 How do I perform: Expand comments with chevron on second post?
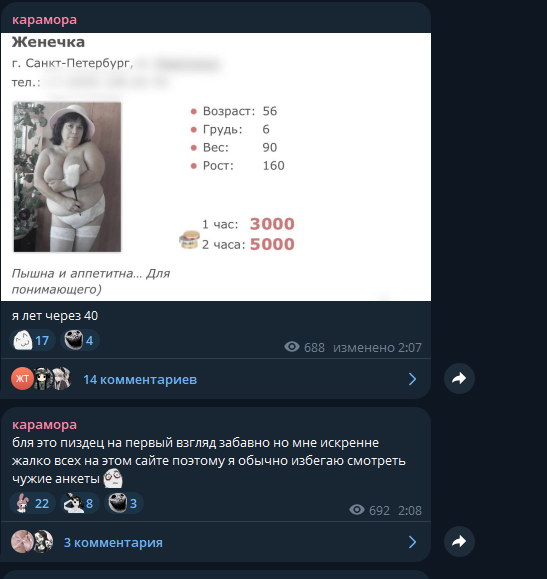[413, 542]
